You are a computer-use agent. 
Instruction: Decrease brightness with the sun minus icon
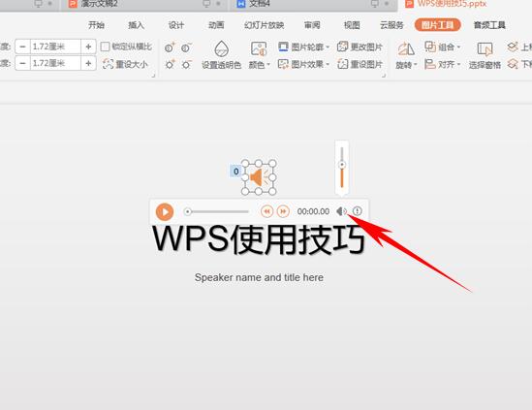(x=186, y=64)
